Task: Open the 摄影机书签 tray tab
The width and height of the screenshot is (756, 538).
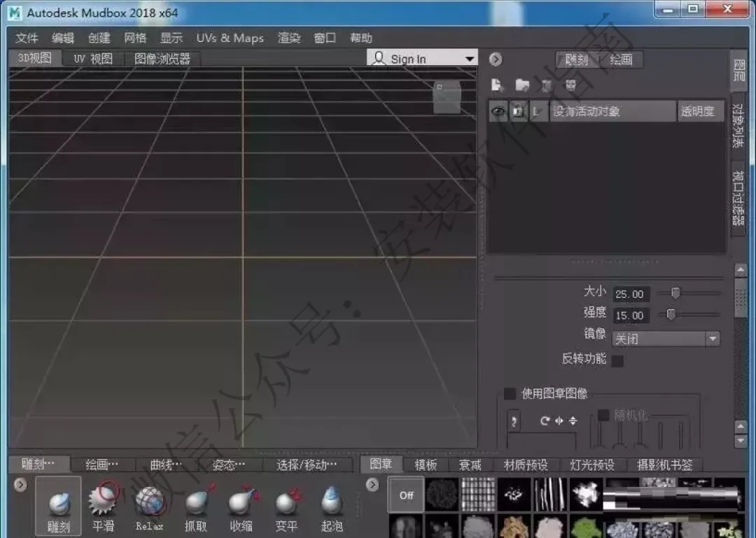Action: pos(664,465)
